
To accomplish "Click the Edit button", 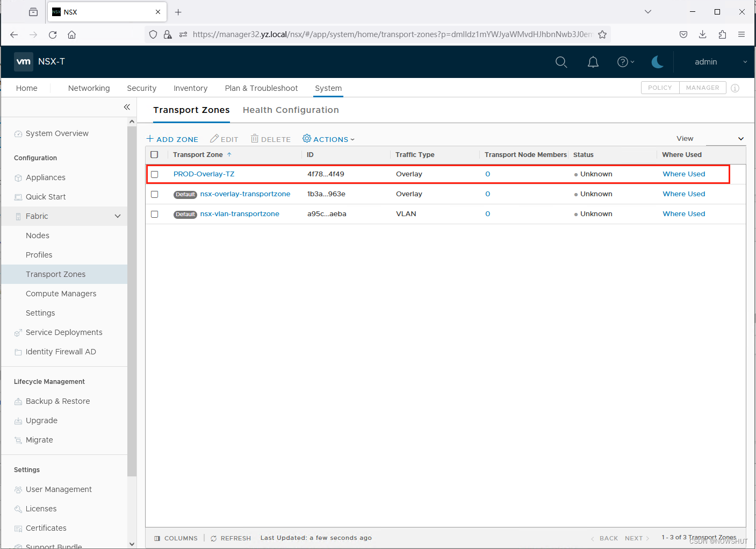I will (224, 139).
